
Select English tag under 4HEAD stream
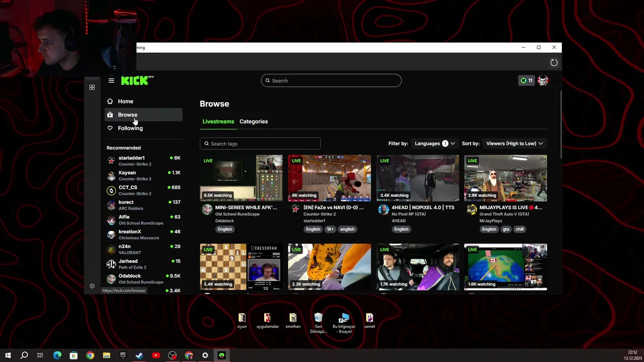pos(401,229)
